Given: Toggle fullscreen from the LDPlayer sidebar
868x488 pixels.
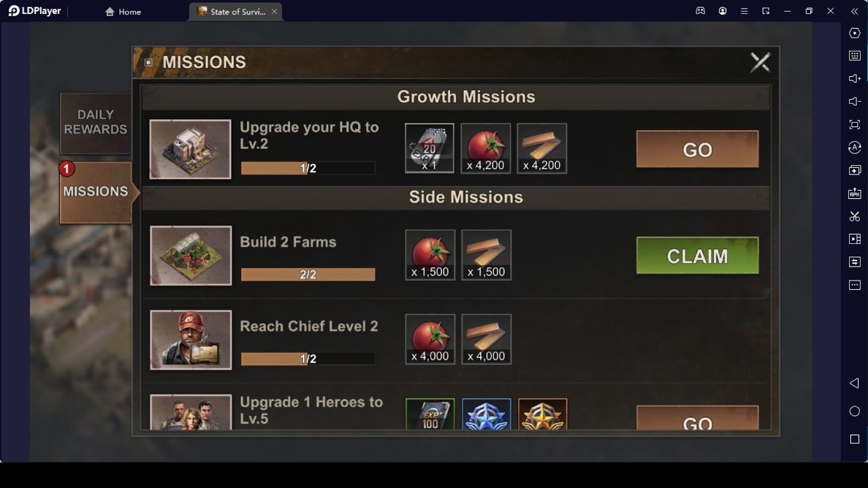Looking at the screenshot, I should pos(854,125).
